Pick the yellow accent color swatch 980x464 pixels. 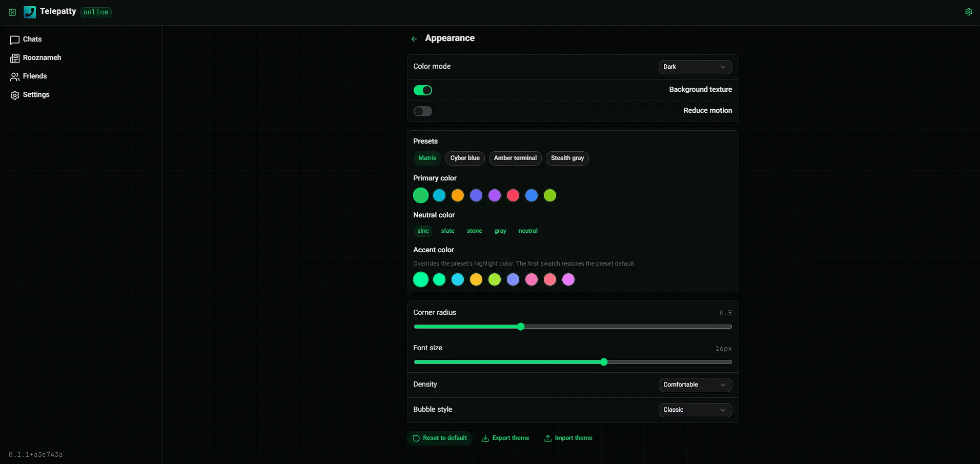476,279
